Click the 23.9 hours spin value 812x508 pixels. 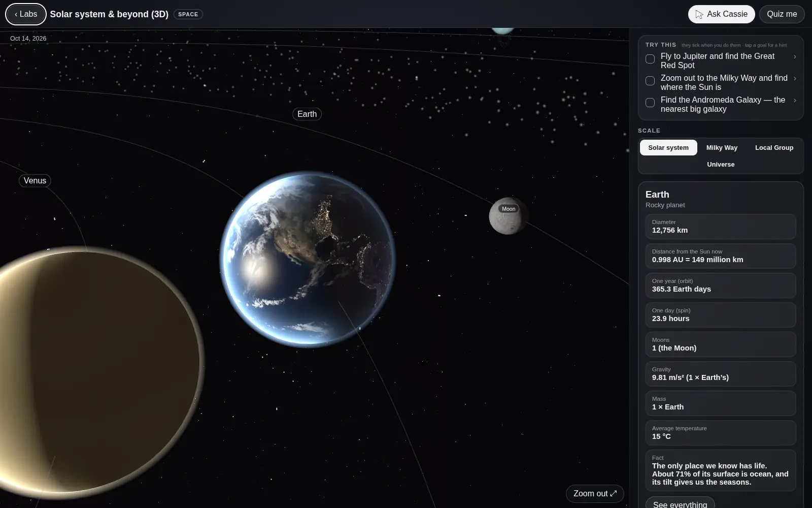671,319
